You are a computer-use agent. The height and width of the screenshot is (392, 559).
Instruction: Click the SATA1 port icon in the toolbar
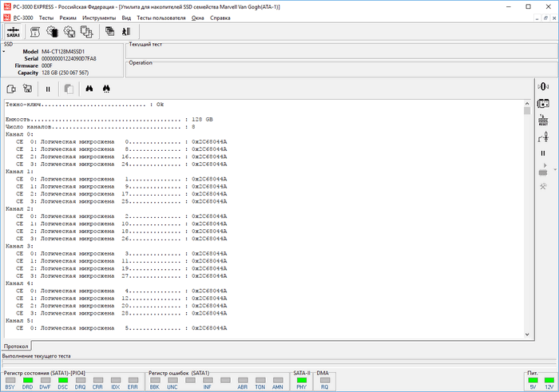click(14, 30)
